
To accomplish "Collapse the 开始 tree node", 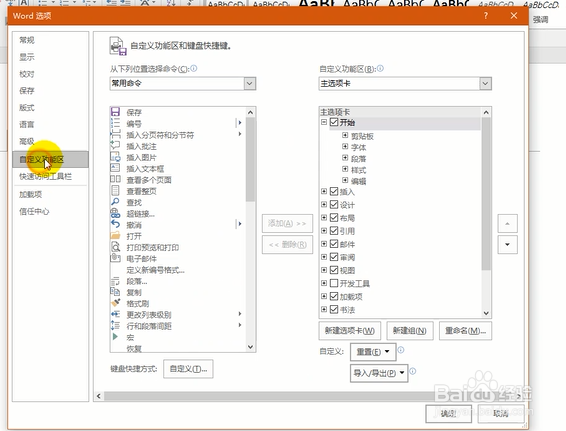I will pos(324,122).
